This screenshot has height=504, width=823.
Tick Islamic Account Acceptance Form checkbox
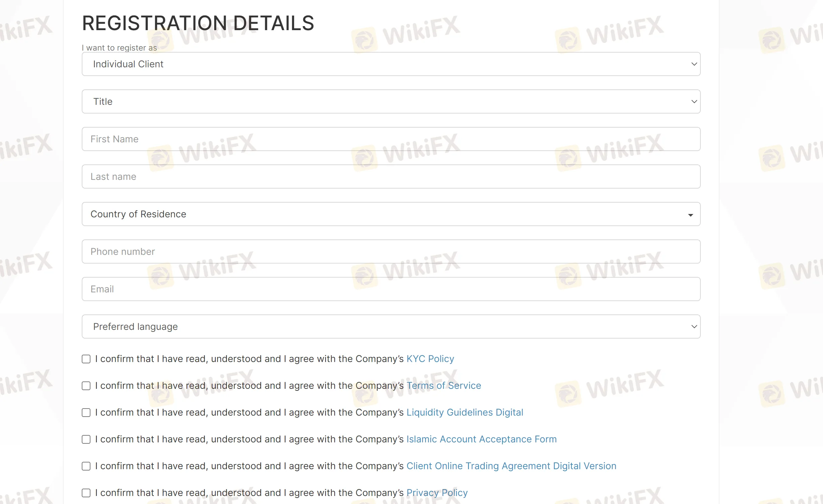[x=86, y=439]
